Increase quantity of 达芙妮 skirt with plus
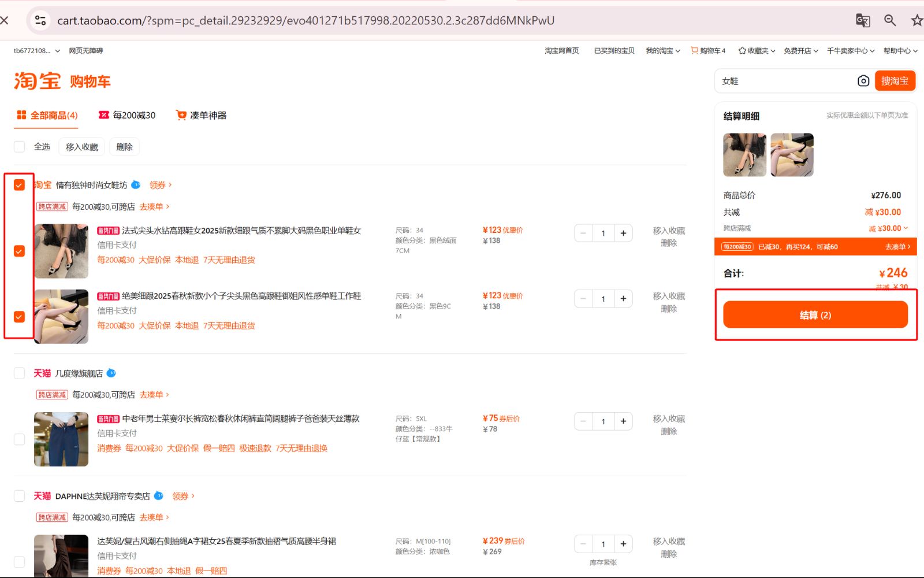This screenshot has height=578, width=924. [623, 544]
